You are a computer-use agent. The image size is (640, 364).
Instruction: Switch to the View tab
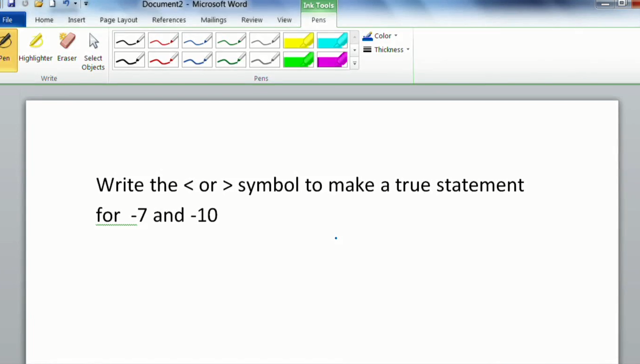point(284,20)
